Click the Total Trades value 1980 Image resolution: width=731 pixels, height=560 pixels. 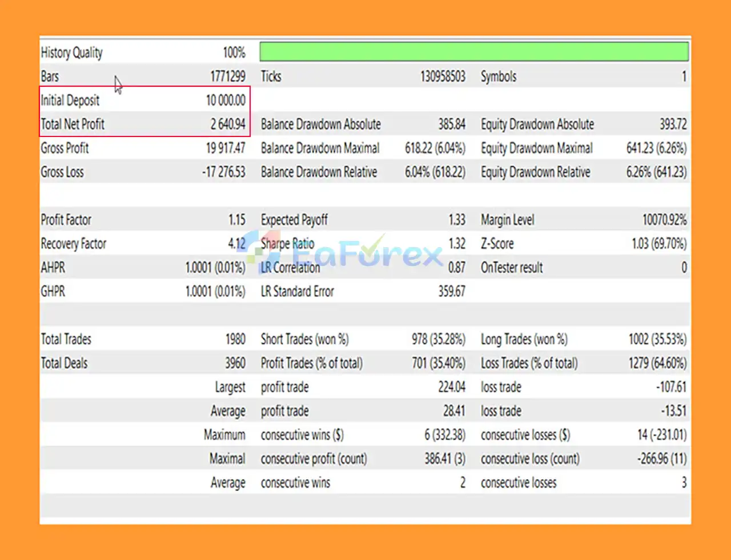(235, 339)
